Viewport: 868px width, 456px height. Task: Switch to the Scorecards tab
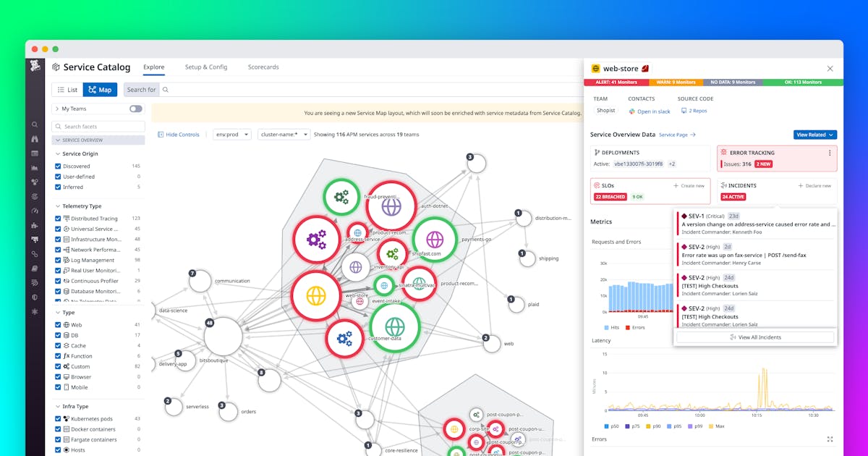click(263, 67)
